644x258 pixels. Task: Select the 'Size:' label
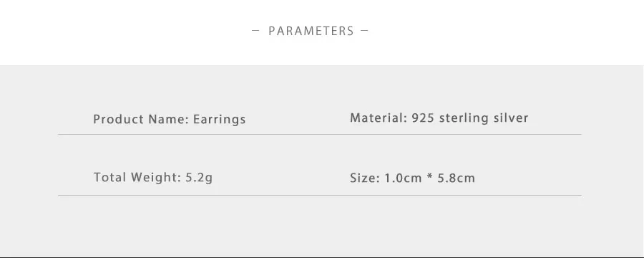365,178
